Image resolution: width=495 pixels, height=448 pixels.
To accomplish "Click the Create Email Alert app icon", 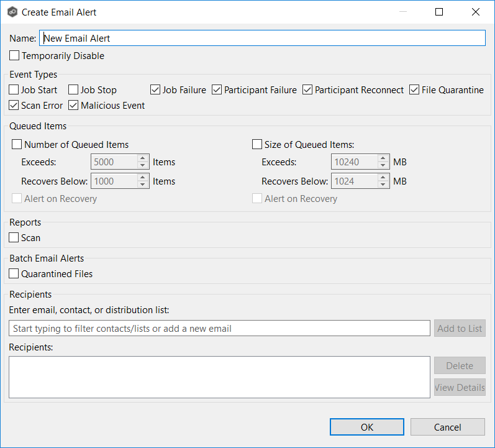I will [x=12, y=12].
